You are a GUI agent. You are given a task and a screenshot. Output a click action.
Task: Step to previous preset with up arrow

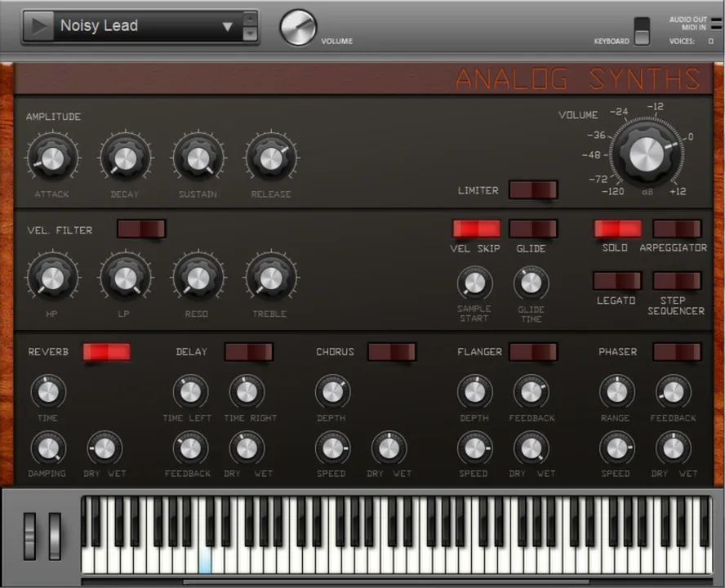250,19
